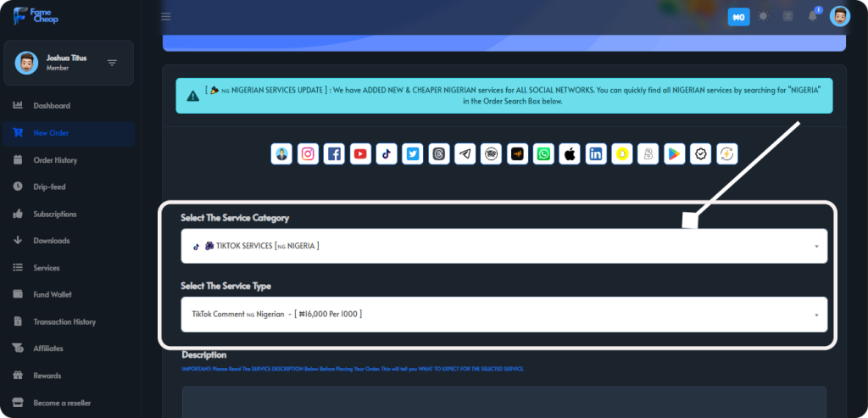
Task: Open Order History in the sidebar
Action: (69, 160)
